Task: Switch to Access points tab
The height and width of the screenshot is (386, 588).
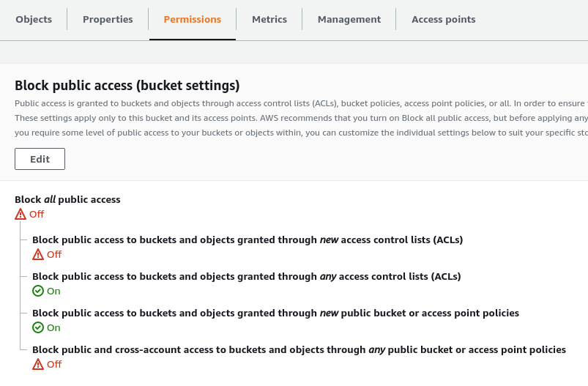Action: [x=443, y=20]
